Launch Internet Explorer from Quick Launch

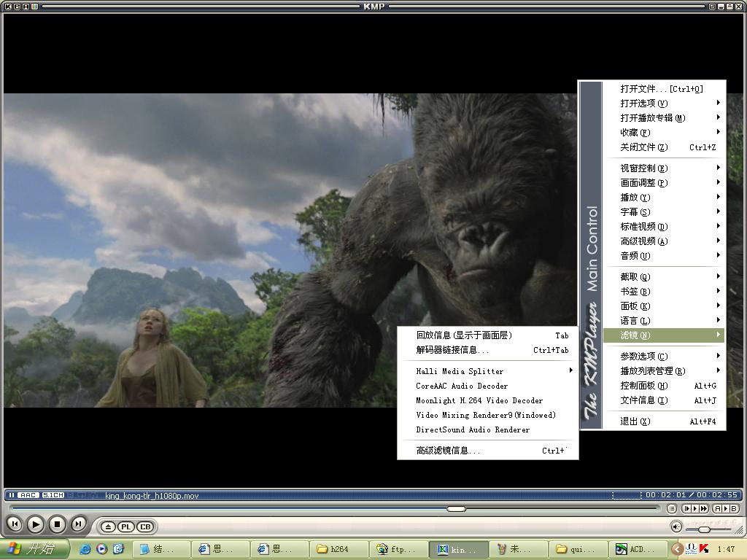click(x=86, y=549)
